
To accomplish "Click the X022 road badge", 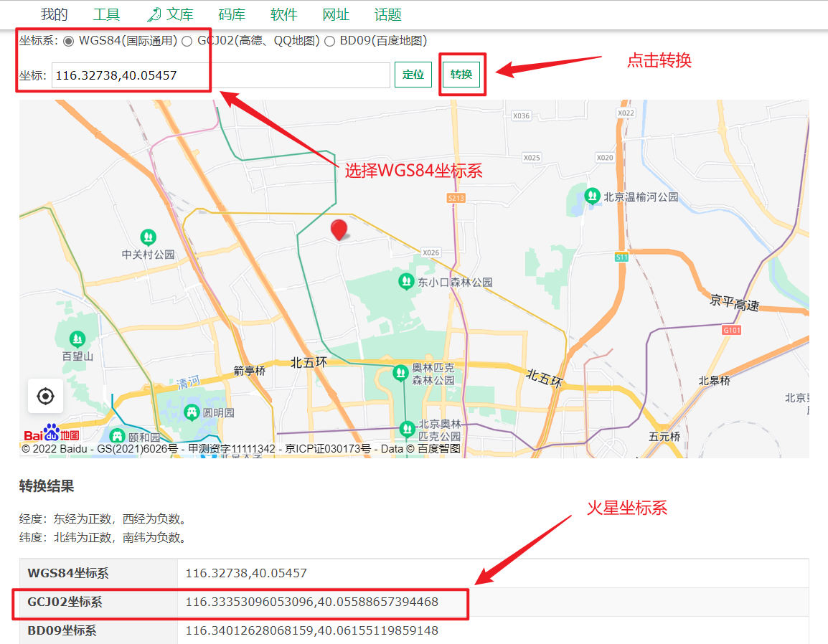I will click(626, 113).
